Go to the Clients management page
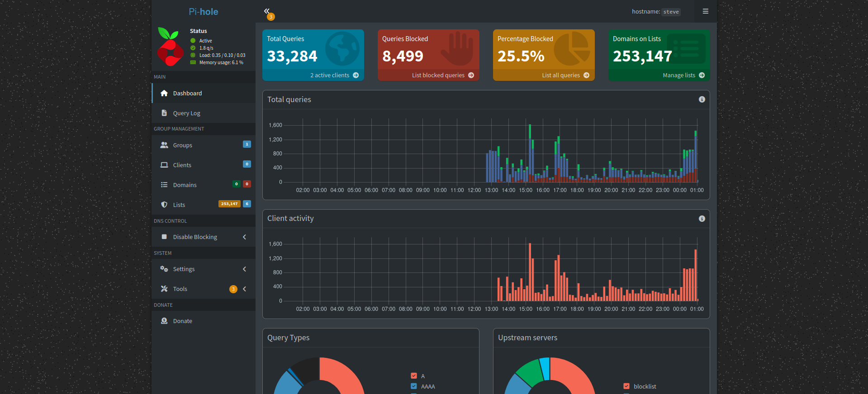 tap(204, 165)
